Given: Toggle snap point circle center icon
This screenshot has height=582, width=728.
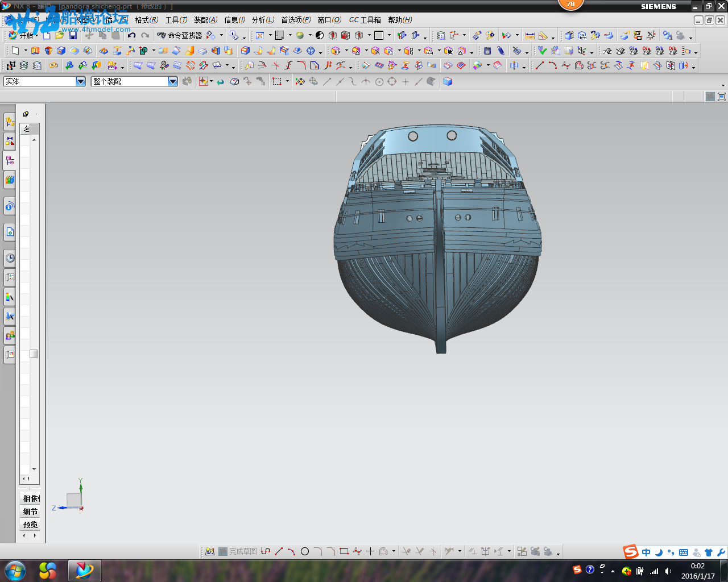Looking at the screenshot, I should (x=379, y=81).
